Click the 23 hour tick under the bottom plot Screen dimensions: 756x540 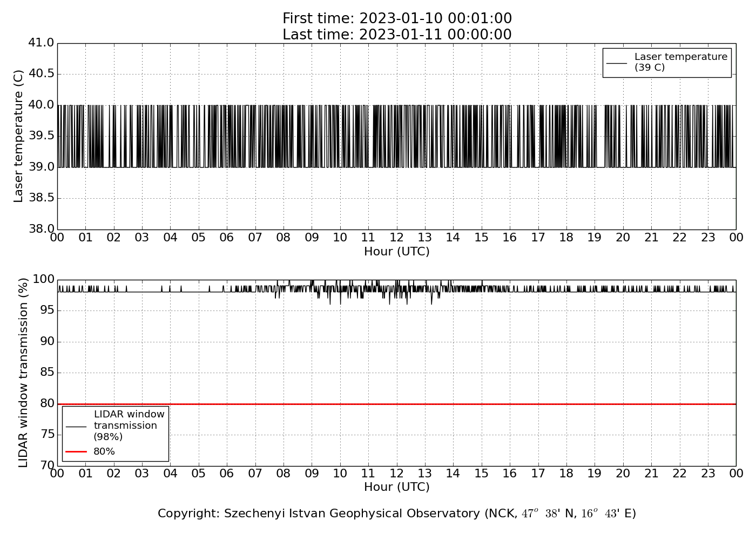pos(707,474)
